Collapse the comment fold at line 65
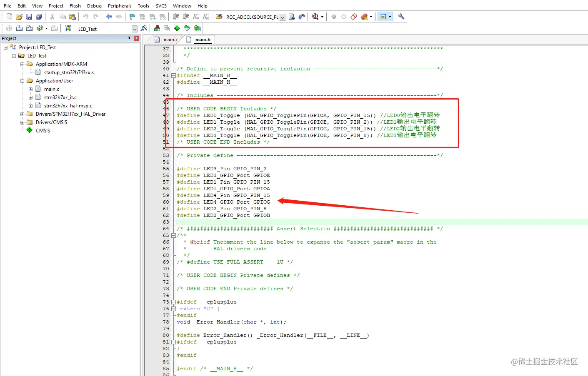 173,236
